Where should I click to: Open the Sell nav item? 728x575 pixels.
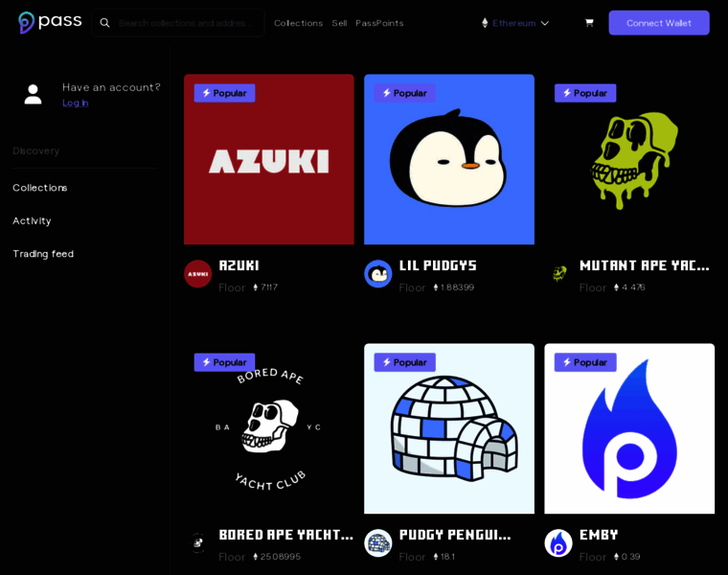(x=339, y=23)
